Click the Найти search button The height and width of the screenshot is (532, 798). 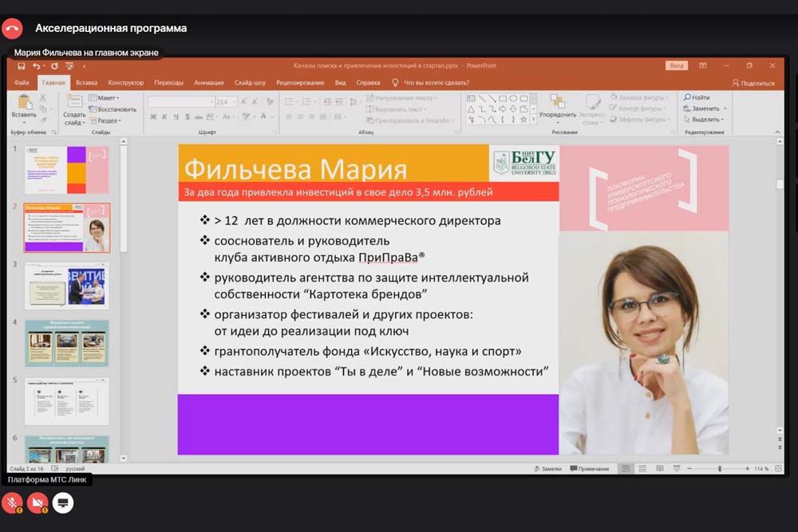coord(696,97)
